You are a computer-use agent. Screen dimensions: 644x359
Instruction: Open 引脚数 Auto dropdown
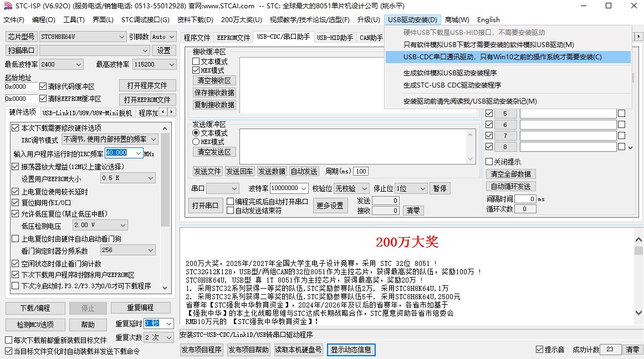(x=163, y=37)
